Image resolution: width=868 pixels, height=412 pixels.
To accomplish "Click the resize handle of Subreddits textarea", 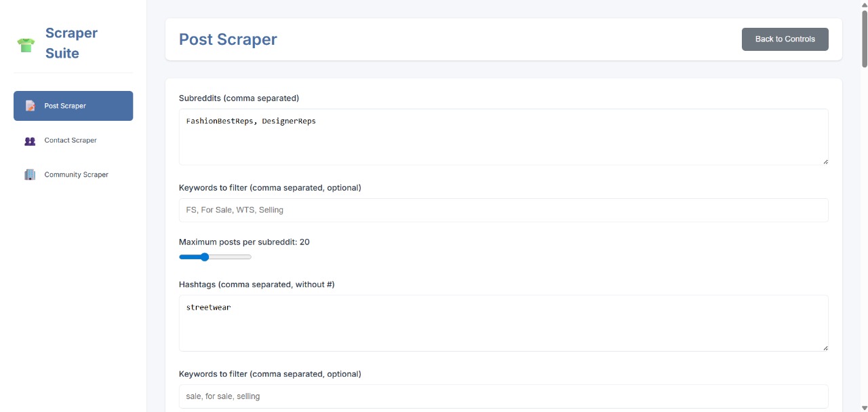I will (x=825, y=162).
